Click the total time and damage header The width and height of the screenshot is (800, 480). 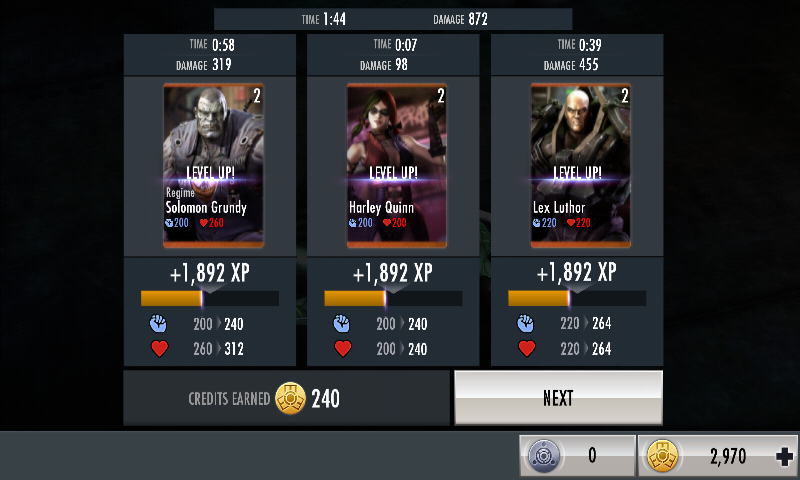tap(393, 19)
